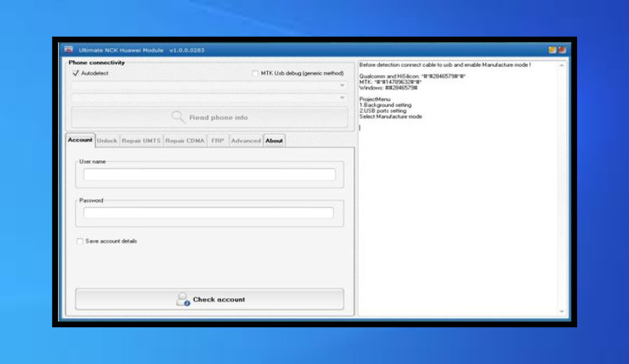Click the 'Ultimate NCK Huawei Module' title text

pos(120,50)
